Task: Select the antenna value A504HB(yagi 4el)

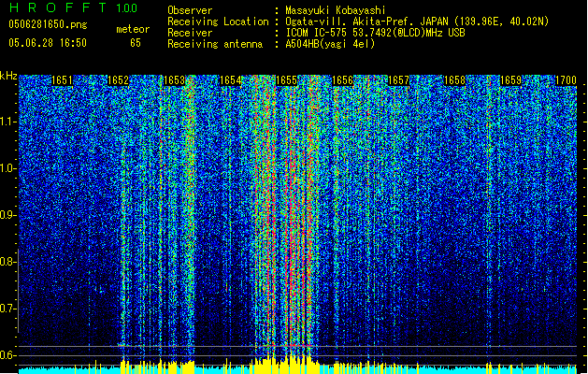Action: point(330,44)
